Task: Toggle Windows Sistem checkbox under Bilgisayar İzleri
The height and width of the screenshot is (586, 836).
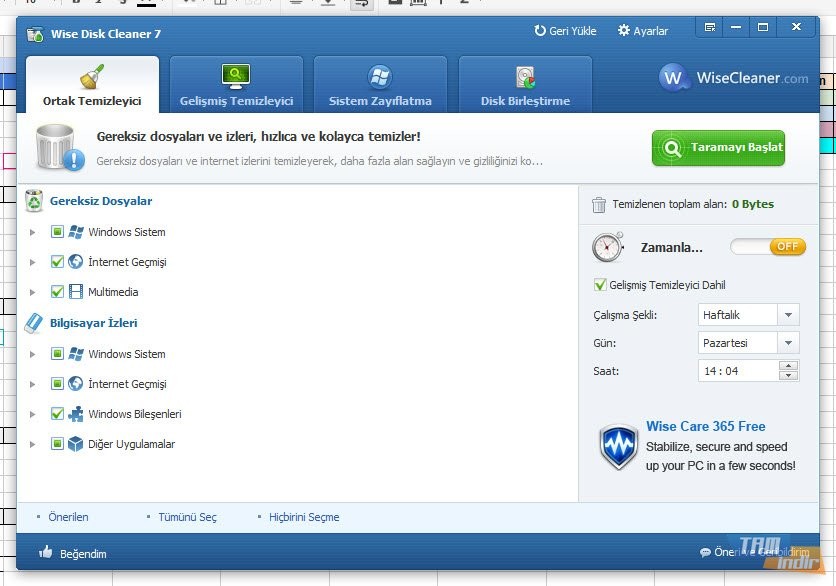Action: tap(57, 354)
